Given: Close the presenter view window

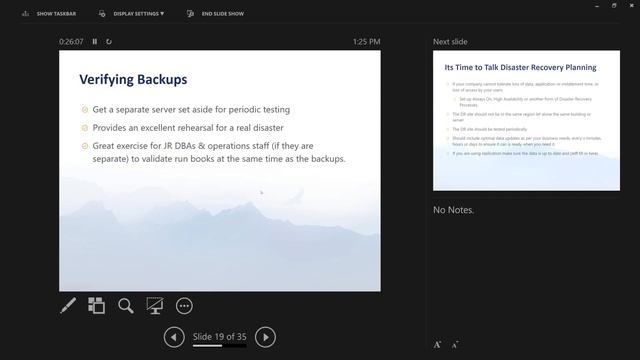Looking at the screenshot, I should tap(631, 6).
